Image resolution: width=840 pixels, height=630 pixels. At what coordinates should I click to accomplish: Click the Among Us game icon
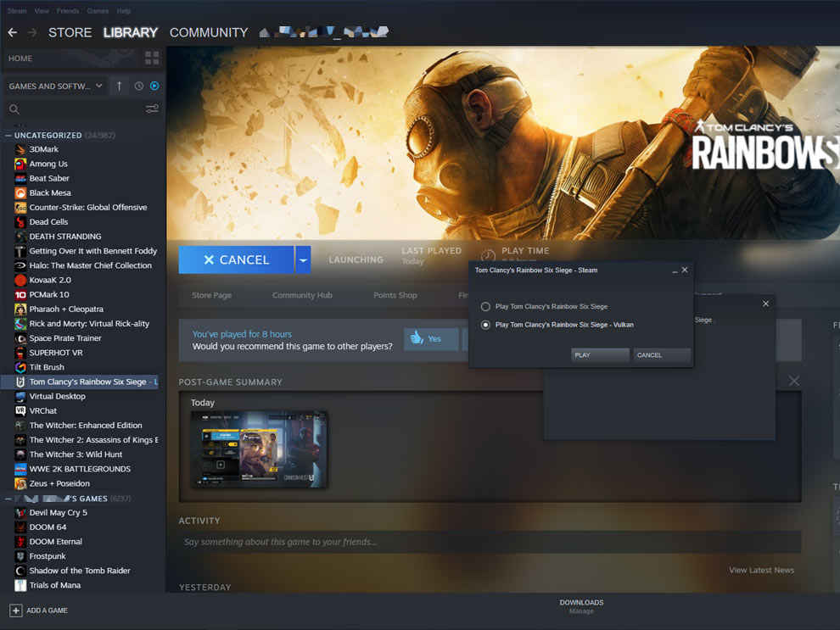pyautogui.click(x=20, y=164)
